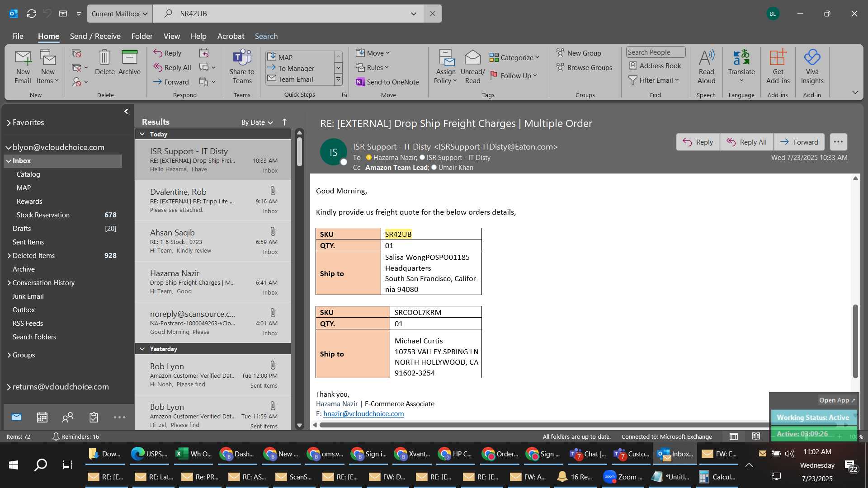Image resolution: width=868 pixels, height=488 pixels.
Task: Open Excel window in taskbar
Action: [x=193, y=454]
